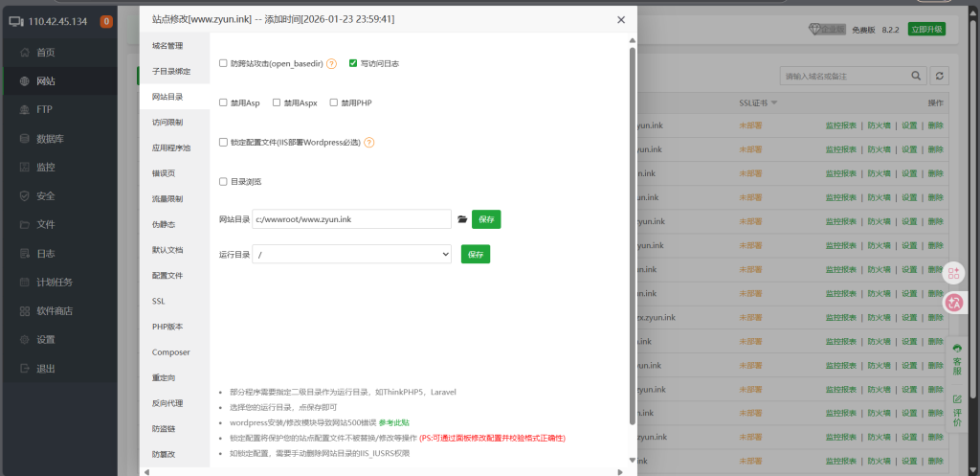Image resolution: width=980 pixels, height=476 pixels.
Task: Uncheck the 写访问日志 checkbox
Action: pos(353,63)
